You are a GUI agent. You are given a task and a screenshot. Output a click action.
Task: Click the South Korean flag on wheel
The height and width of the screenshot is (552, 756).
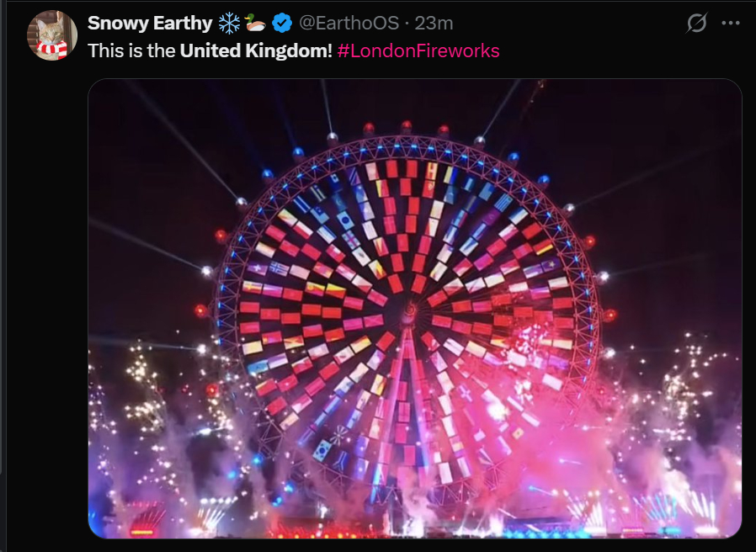pyautogui.click(x=322, y=449)
